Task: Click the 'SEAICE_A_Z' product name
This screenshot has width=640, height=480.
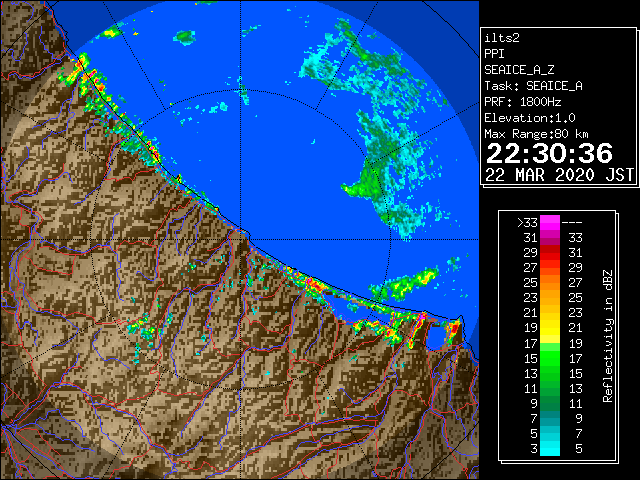Action: tap(519, 70)
